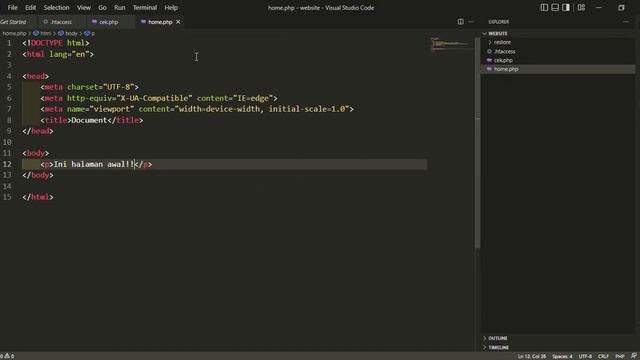This screenshot has height=360, width=640.
Task: Click the word Document in title tag
Action: click(89, 120)
